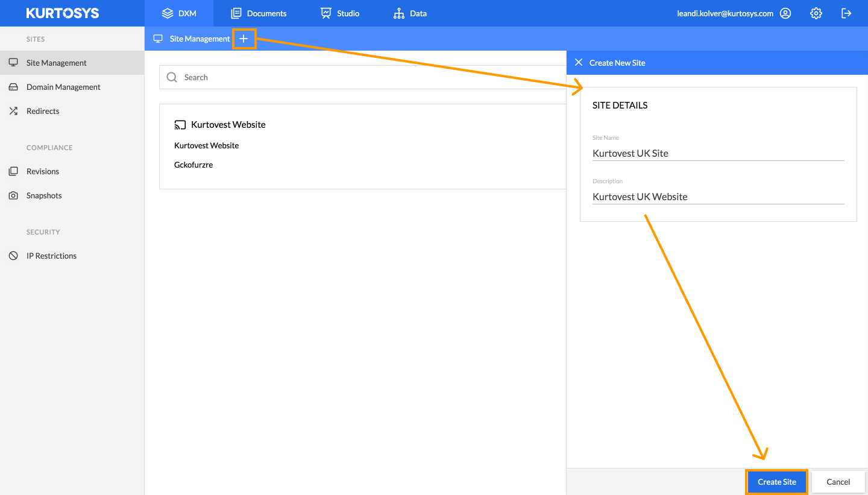
Task: Click the leandi.kolver@kurtosys.com account email
Action: pos(725,13)
